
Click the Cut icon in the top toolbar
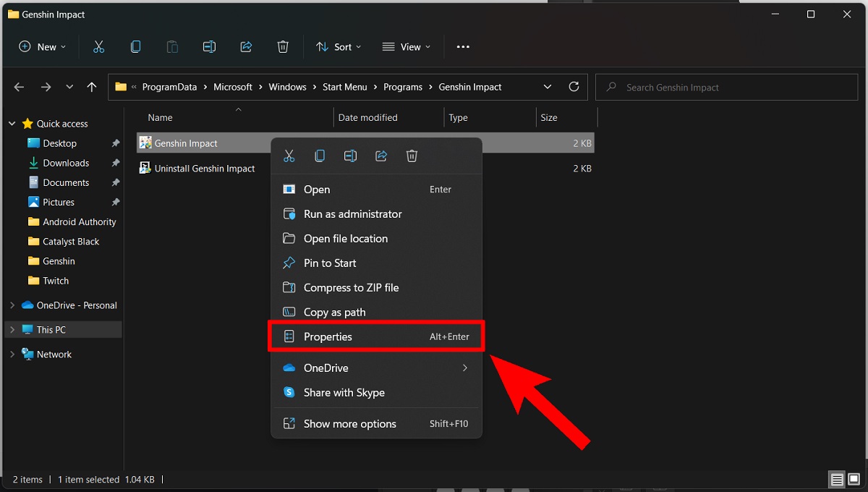[x=99, y=47]
